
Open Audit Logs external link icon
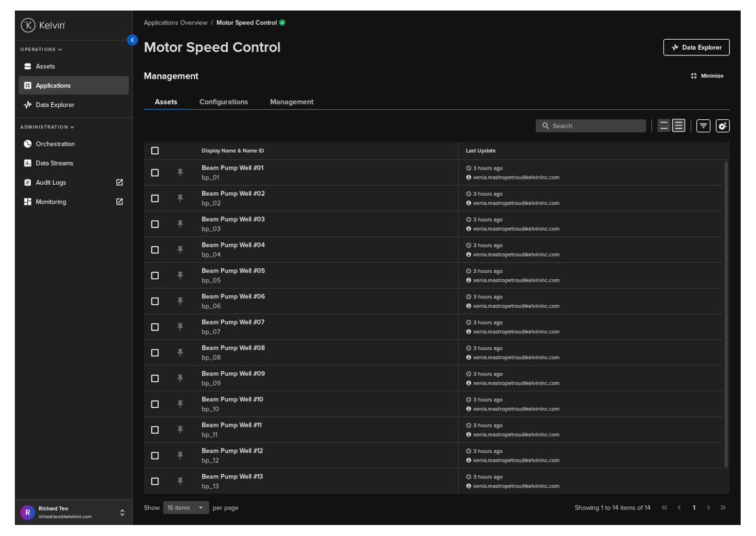(120, 182)
